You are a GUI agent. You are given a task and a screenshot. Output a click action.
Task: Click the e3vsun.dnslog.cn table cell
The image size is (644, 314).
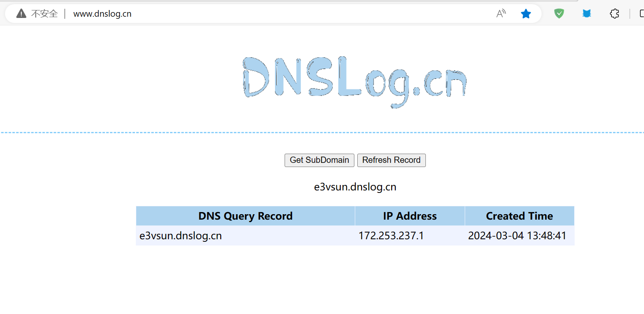(x=245, y=236)
